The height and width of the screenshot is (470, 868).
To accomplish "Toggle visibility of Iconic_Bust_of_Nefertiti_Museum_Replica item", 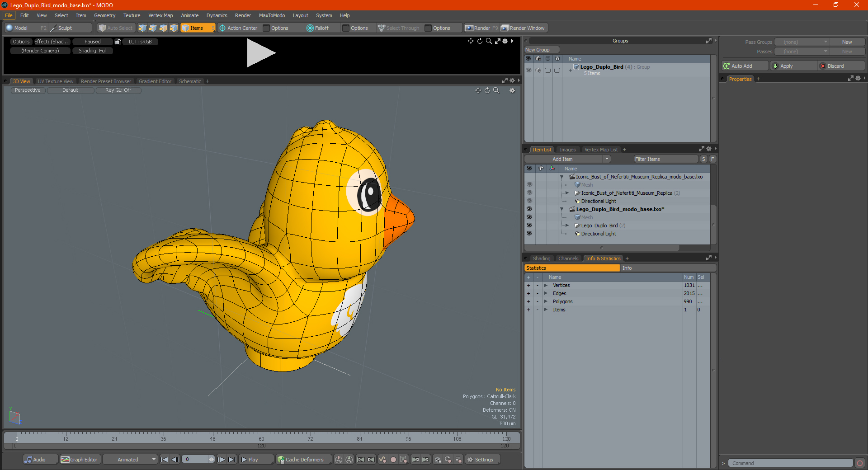I will tap(529, 193).
